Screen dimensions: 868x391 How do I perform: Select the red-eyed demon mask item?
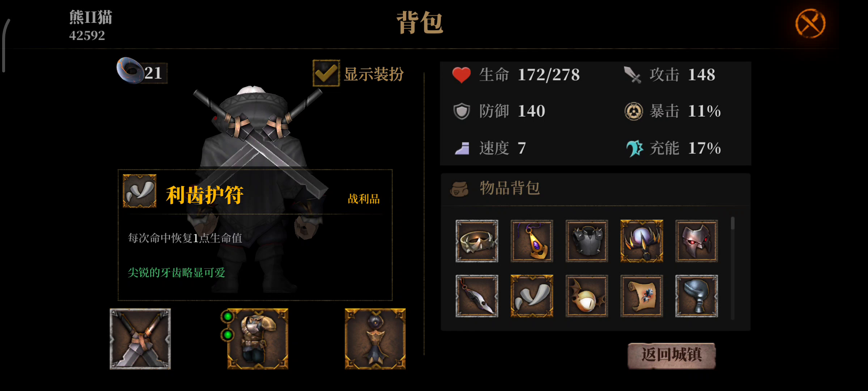(697, 241)
